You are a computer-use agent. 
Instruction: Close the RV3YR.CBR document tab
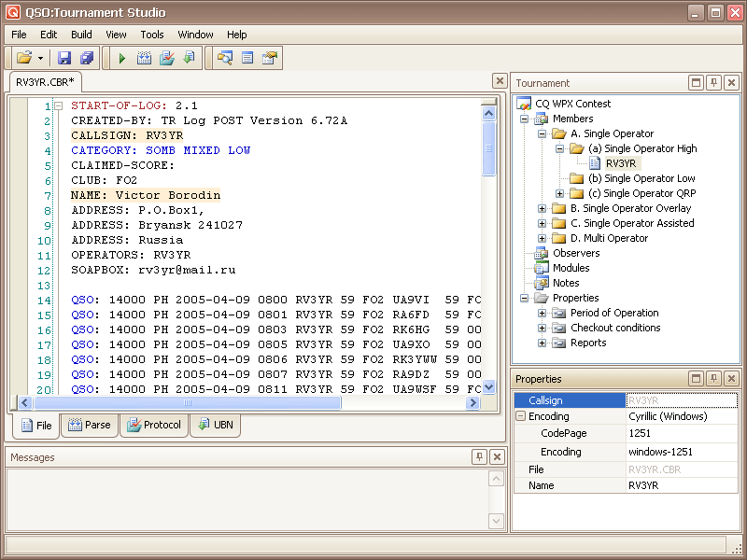500,82
